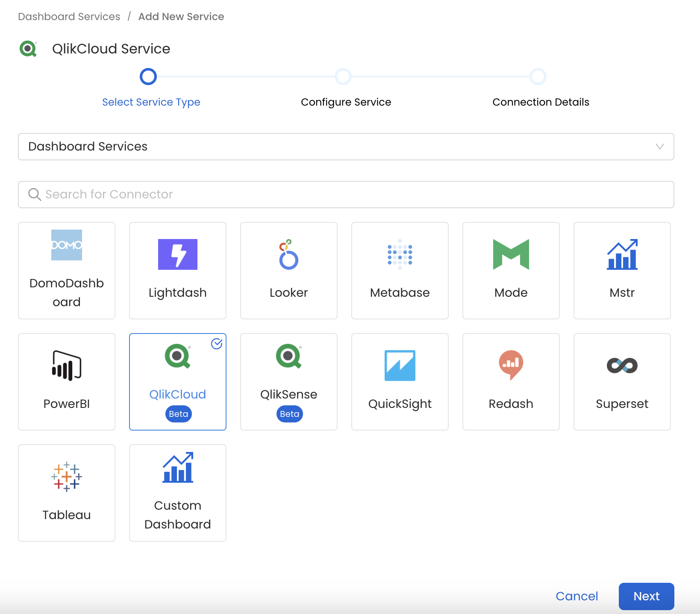Choose the Lightdash lightning bolt icon
The image size is (700, 614).
[178, 254]
